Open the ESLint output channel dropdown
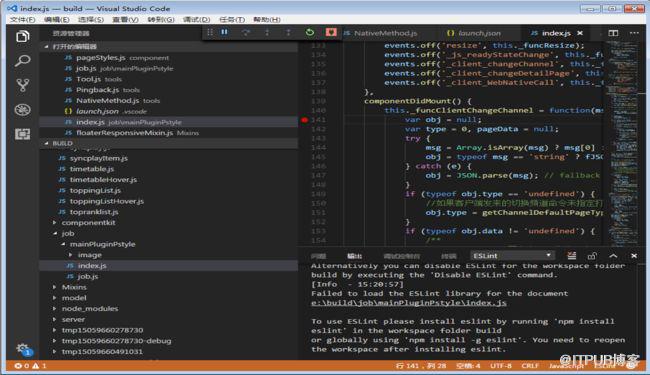The width and height of the screenshot is (650, 375). pos(512,256)
